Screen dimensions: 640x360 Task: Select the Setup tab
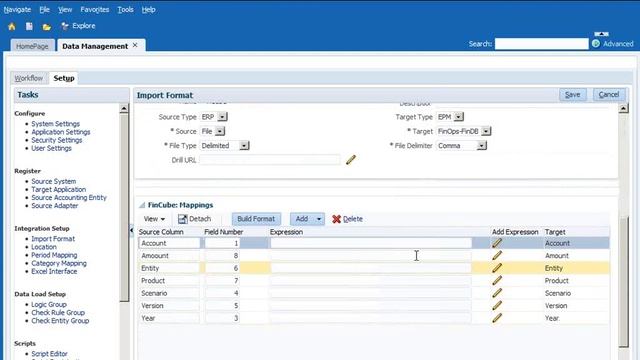64,78
